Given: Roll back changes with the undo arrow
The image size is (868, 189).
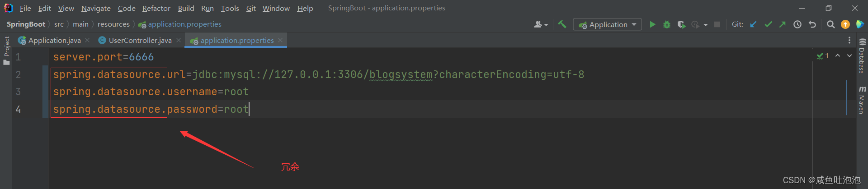Looking at the screenshot, I should coord(812,24).
